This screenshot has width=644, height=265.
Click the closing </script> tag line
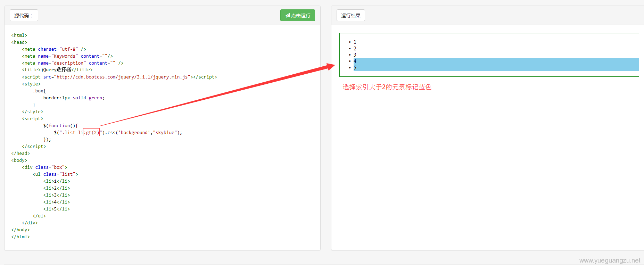tap(34, 146)
